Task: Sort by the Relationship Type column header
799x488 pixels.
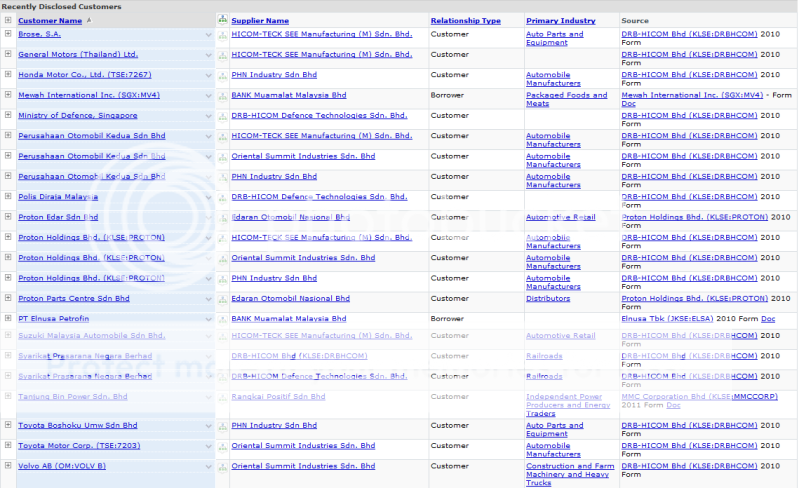Action: point(465,20)
